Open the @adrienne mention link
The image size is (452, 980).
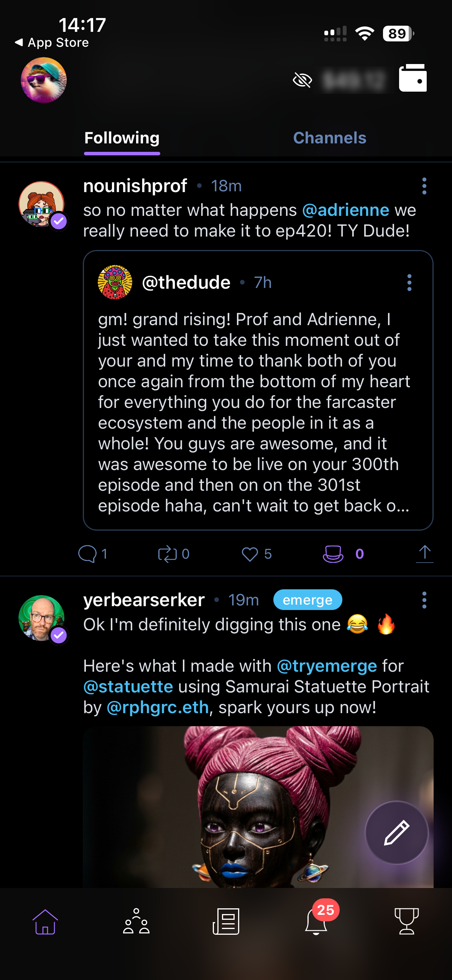point(345,210)
